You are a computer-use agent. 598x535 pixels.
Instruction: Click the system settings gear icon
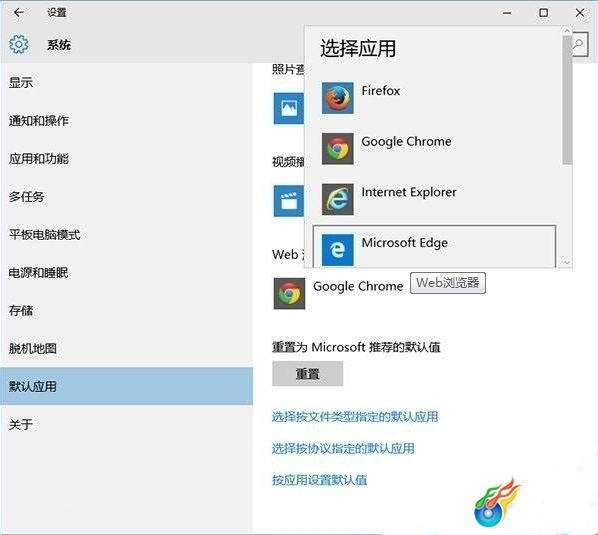pyautogui.click(x=18, y=44)
